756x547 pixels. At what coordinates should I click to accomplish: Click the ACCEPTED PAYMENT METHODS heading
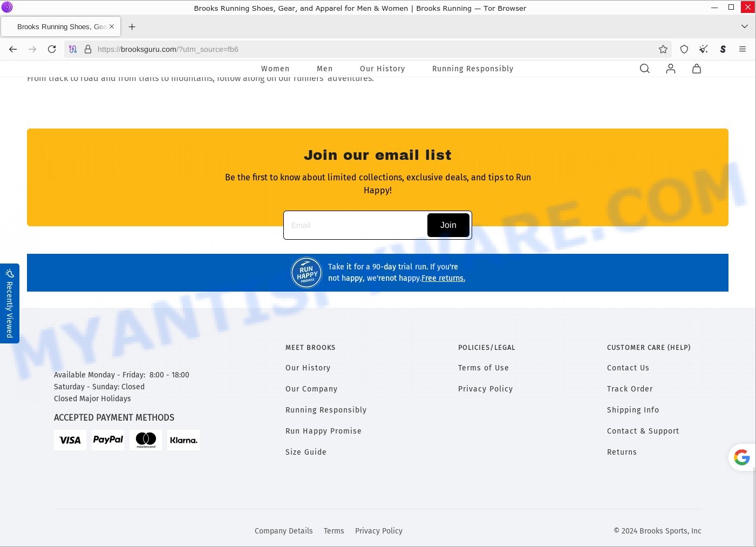click(x=114, y=417)
